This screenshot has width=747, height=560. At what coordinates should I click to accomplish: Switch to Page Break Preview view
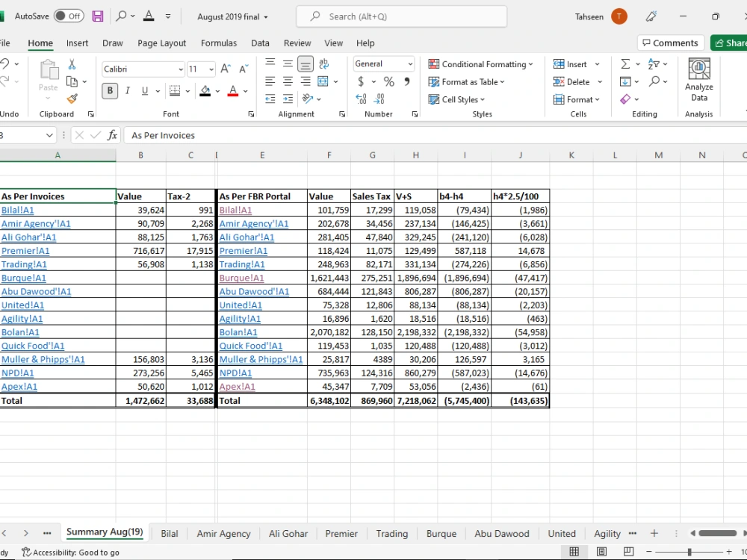coord(629,552)
